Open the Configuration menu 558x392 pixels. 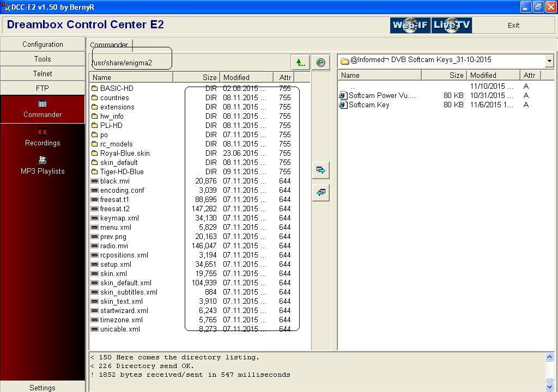pyautogui.click(x=43, y=44)
